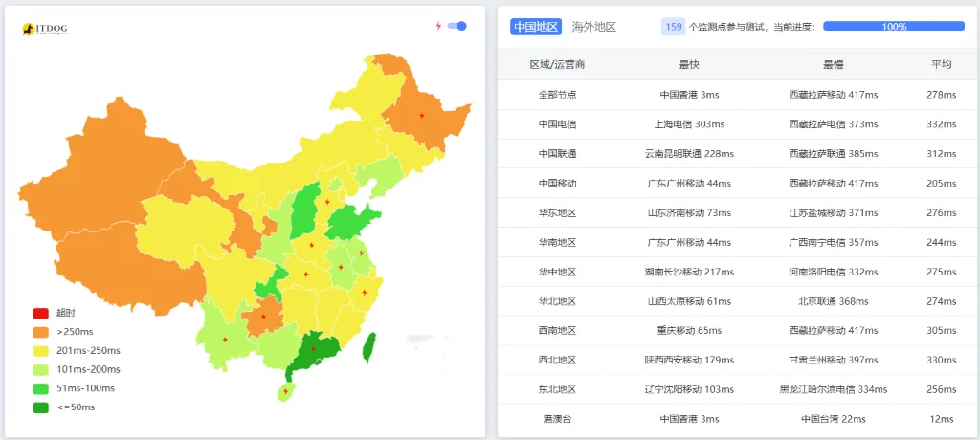Click the red 超时 legend swatch
This screenshot has height=440, width=980.
click(40, 313)
